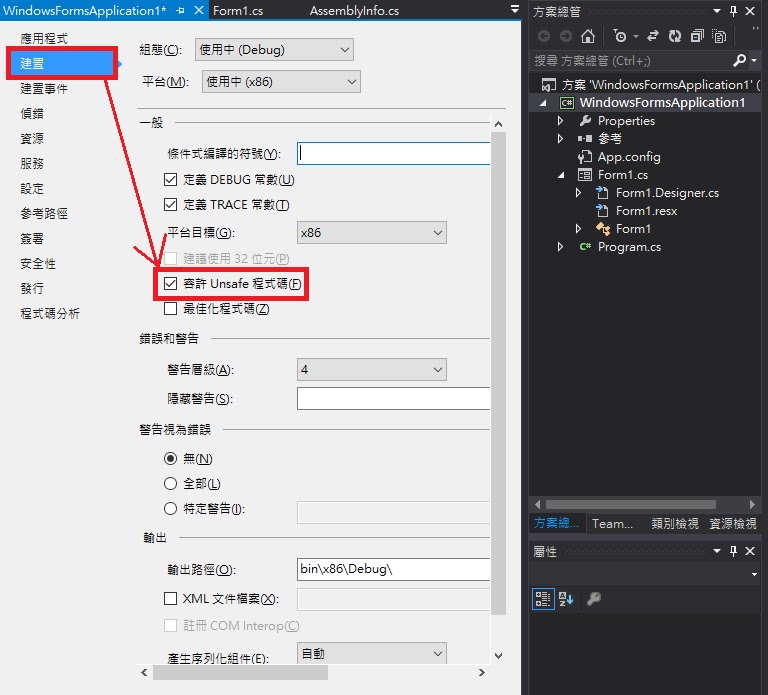Viewport: 768px width, 695px height.
Task: Click the pin icon on WindowsFormsApplication1 tab
Action: (x=180, y=10)
